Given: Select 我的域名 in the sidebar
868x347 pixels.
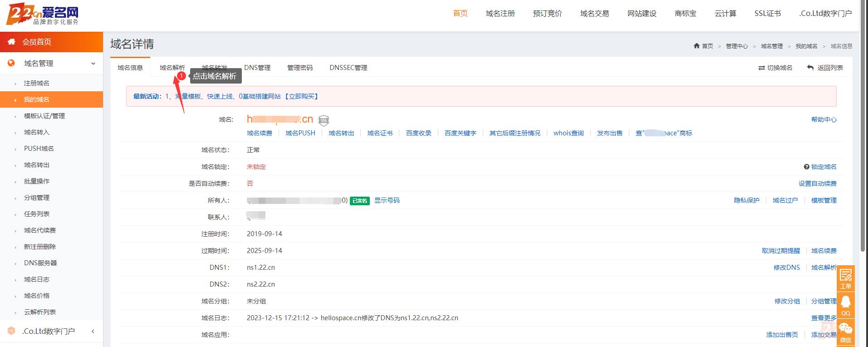Looking at the screenshot, I should [51, 99].
